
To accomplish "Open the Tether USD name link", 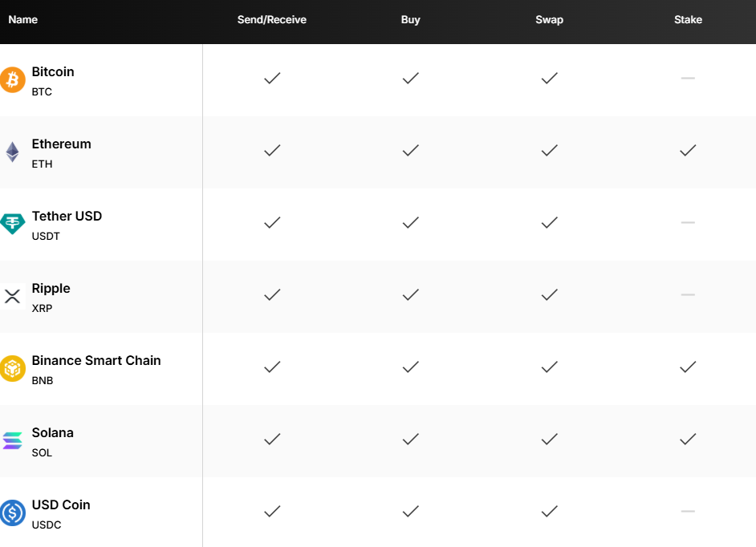I will pos(67,216).
